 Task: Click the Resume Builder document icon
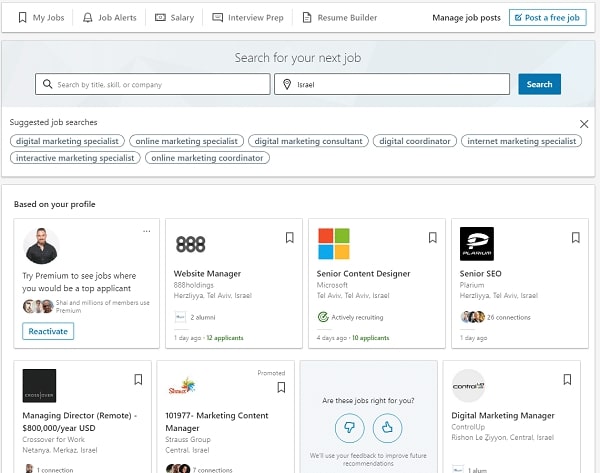pyautogui.click(x=307, y=18)
